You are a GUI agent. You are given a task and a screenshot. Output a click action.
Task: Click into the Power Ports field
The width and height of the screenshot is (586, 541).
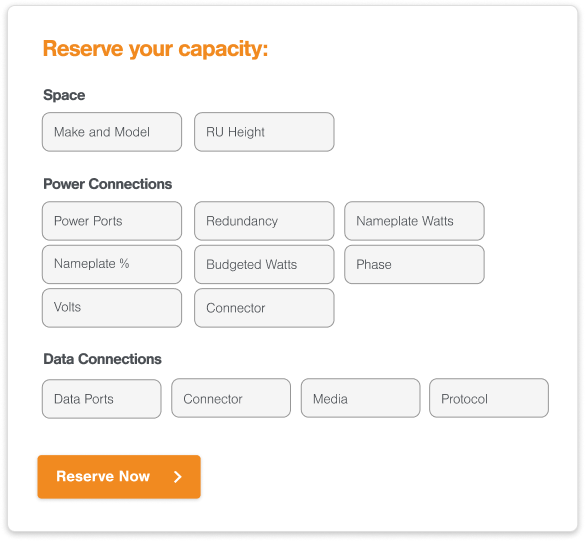point(112,221)
